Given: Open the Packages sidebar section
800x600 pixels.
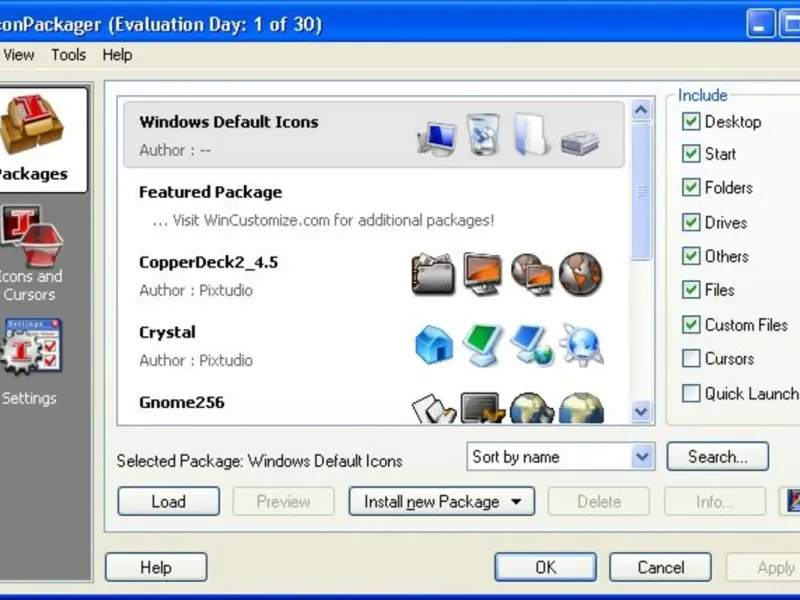Looking at the screenshot, I should point(41,140).
